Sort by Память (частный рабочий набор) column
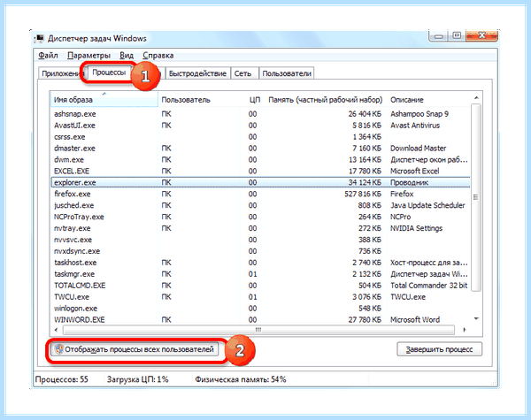The width and height of the screenshot is (531, 420). (x=325, y=100)
